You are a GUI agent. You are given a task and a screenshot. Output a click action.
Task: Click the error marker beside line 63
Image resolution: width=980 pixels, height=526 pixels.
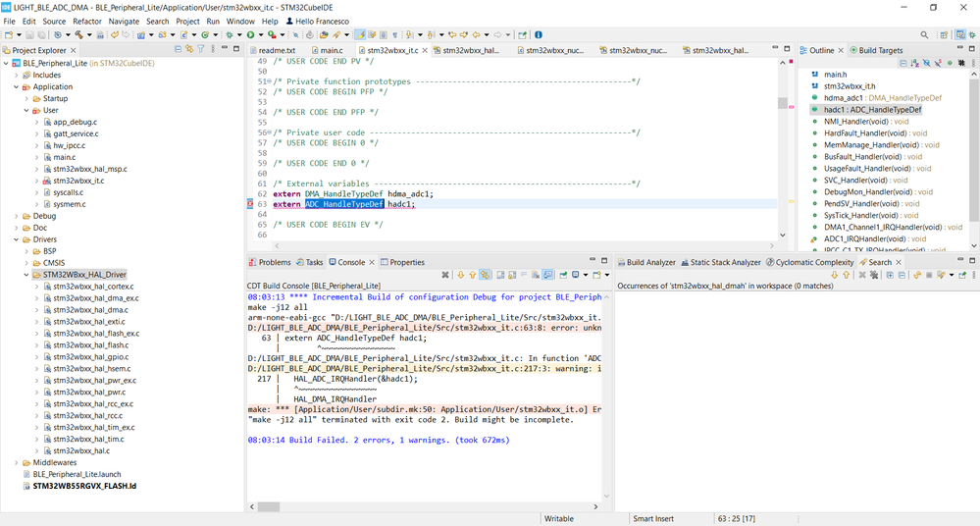[x=250, y=204]
